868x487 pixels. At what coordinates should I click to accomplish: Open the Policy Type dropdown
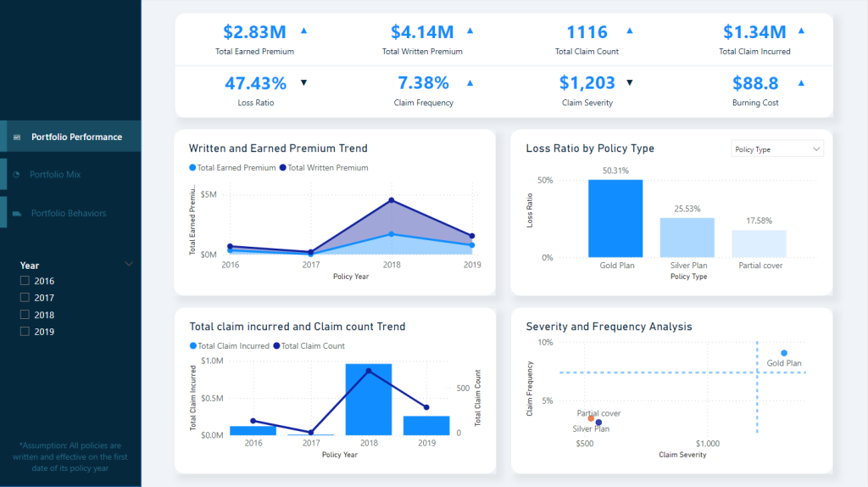point(776,149)
